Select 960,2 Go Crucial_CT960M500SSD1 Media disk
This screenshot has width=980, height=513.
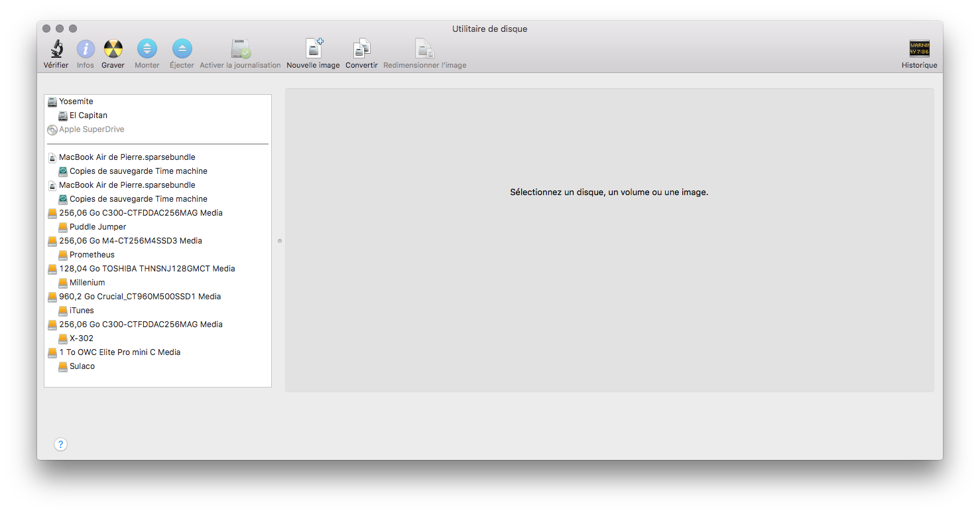coord(139,297)
